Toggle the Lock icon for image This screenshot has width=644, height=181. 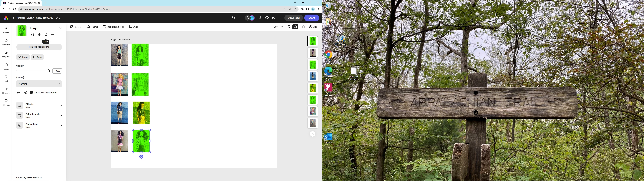tap(46, 35)
